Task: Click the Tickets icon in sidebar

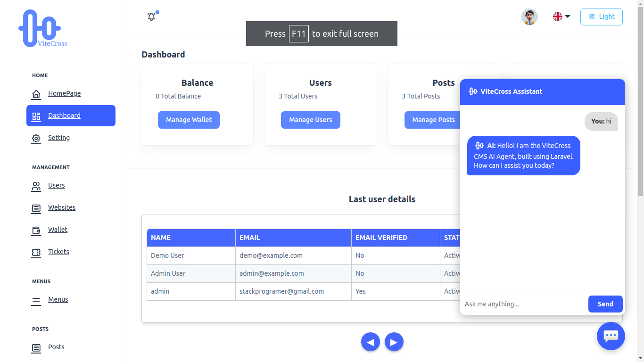Action: point(36,253)
